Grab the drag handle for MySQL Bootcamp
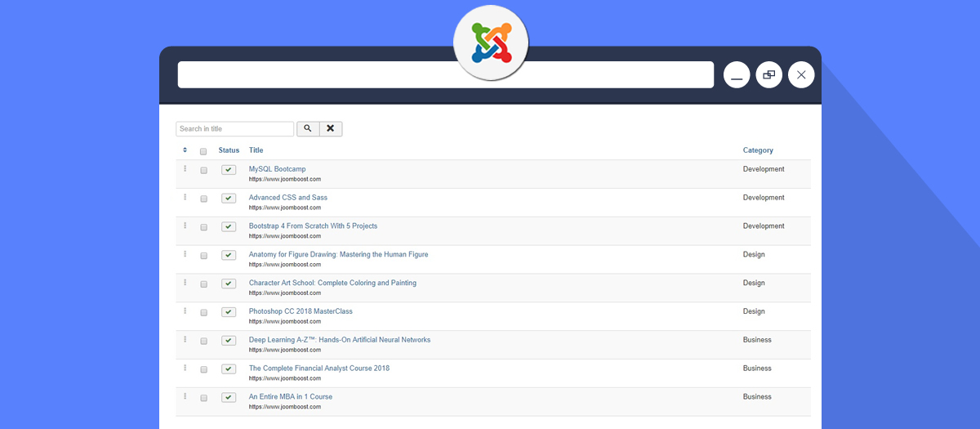The height and width of the screenshot is (429, 980). (x=185, y=169)
